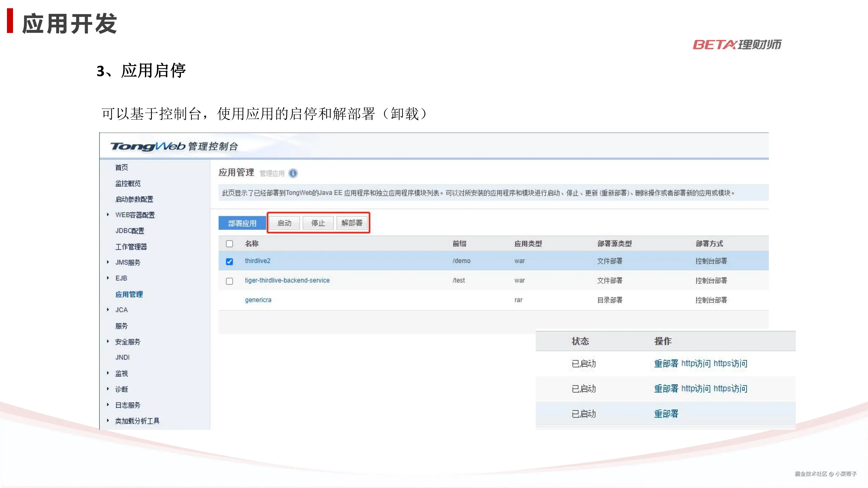The image size is (868, 488).
Task: Expand the WEB容器配置 tree arrow
Action: [x=108, y=215]
